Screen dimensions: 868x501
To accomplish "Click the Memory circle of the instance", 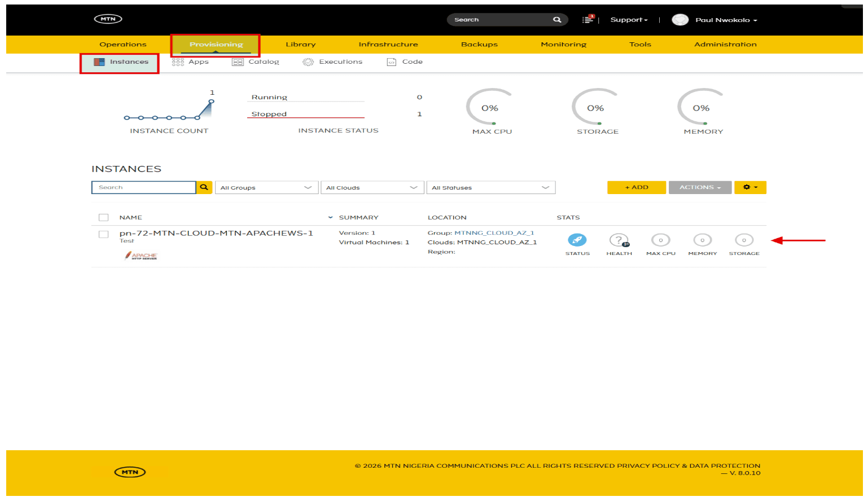I will (703, 240).
